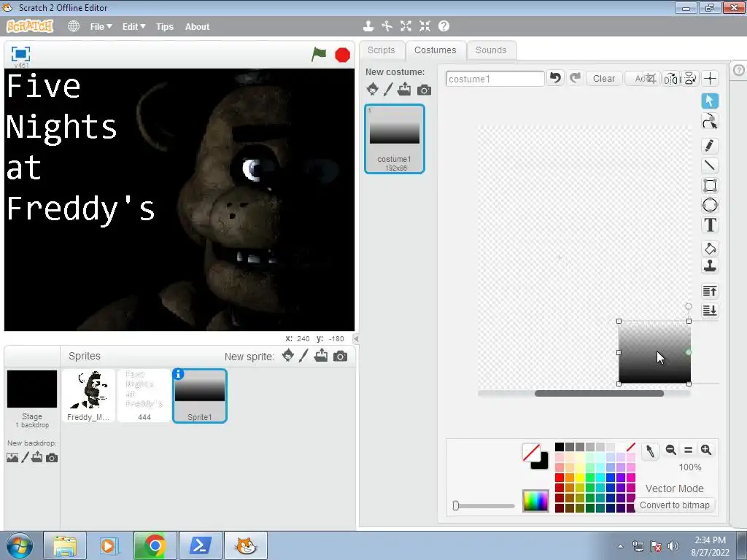Select the Freddy_M sprite thumbnail

[x=88, y=395]
